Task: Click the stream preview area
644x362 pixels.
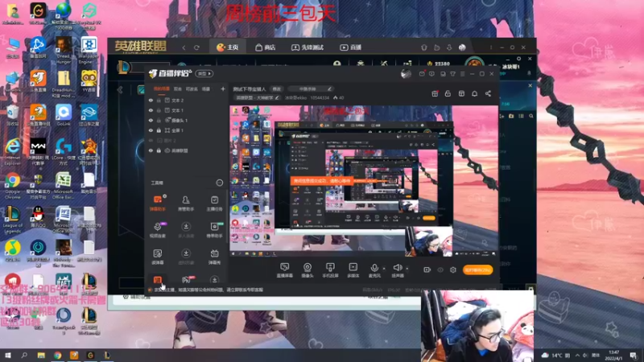Action: click(x=364, y=181)
